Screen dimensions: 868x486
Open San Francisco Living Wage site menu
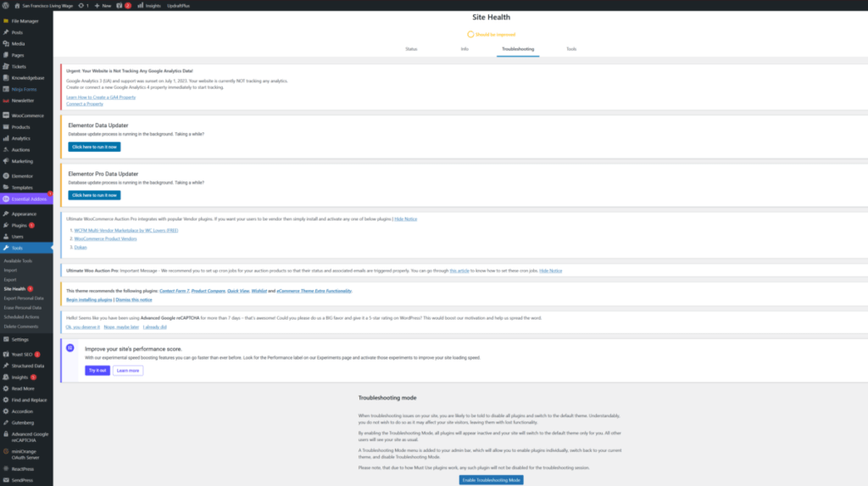pos(44,6)
